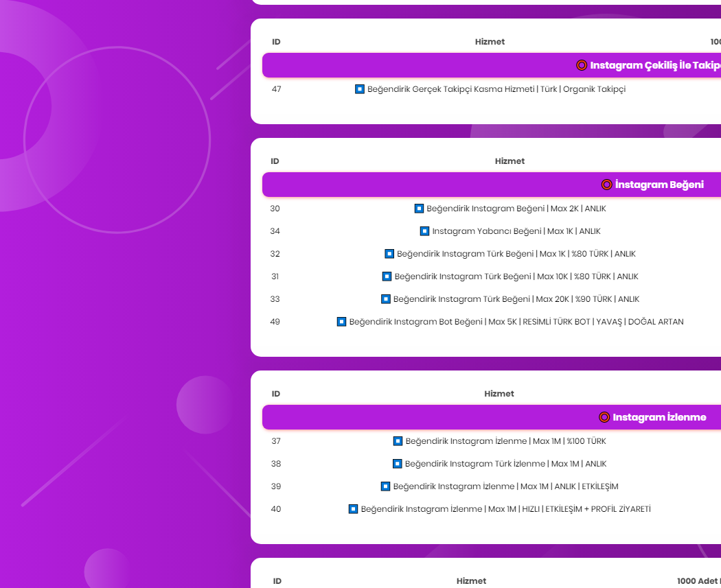The height and width of the screenshot is (588, 721).
Task: Click ID cell 37
Action: (276, 441)
